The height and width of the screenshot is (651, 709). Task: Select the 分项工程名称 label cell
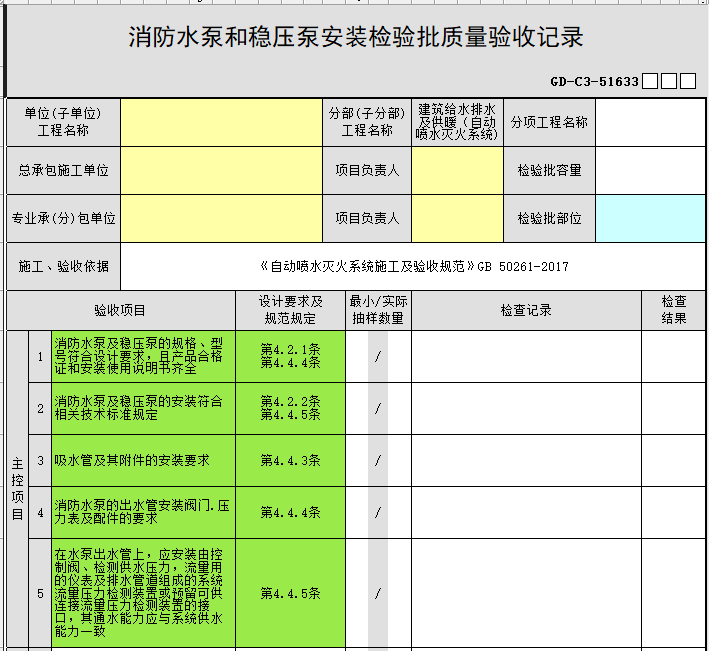coord(549,122)
